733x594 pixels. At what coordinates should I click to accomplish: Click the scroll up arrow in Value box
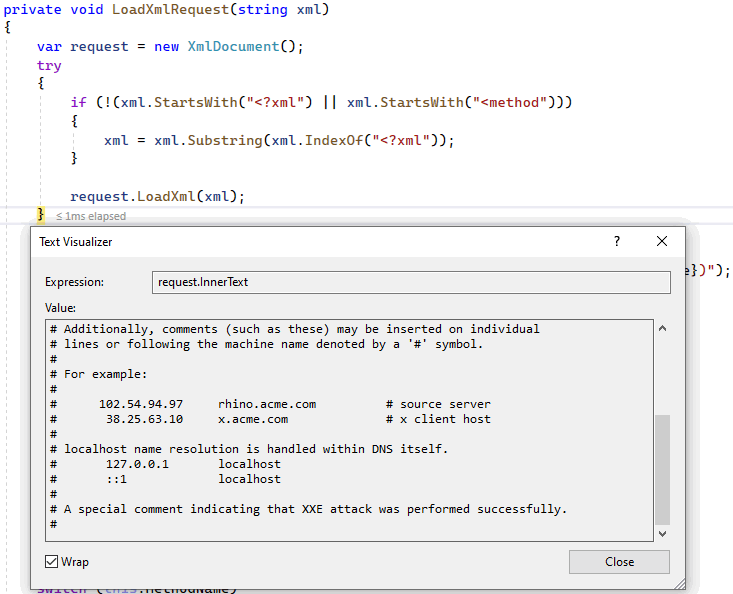point(662,329)
